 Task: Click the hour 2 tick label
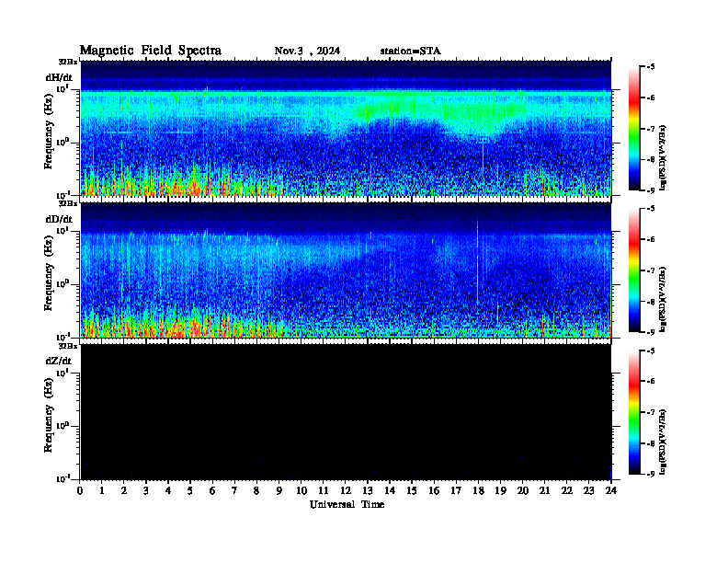tap(124, 490)
